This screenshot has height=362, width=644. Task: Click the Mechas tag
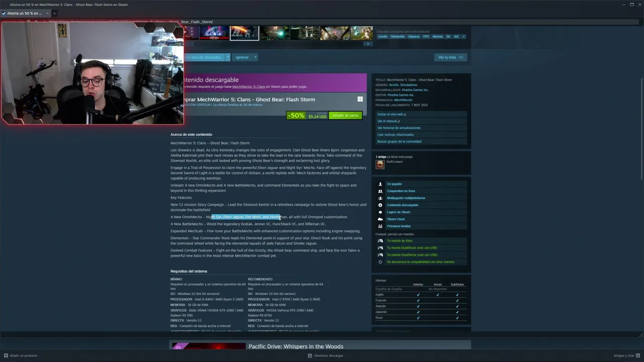click(438, 36)
